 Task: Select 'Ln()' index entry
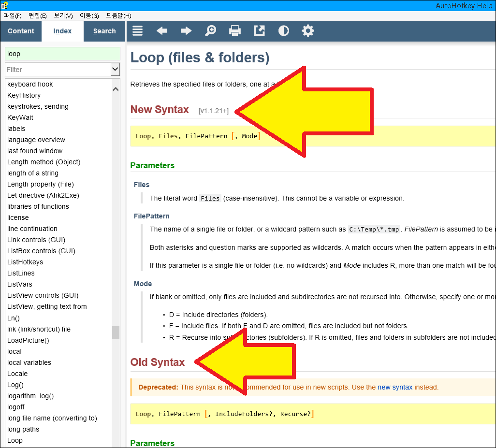click(x=13, y=318)
